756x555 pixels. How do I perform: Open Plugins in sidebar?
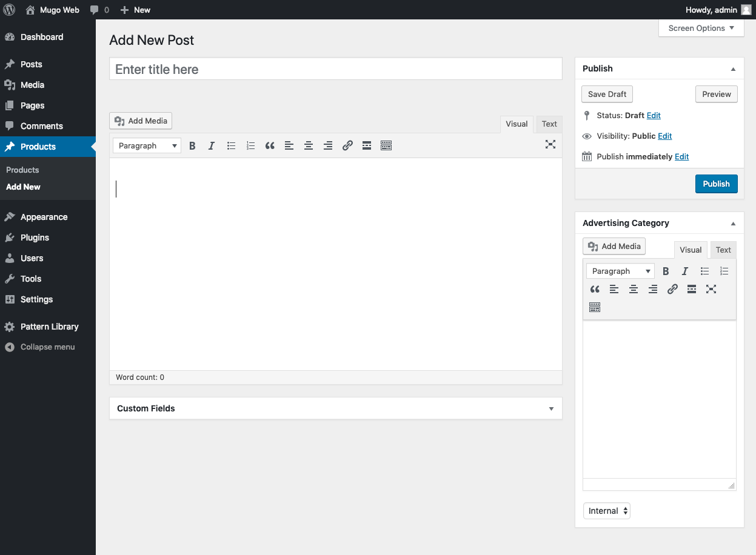(48, 238)
